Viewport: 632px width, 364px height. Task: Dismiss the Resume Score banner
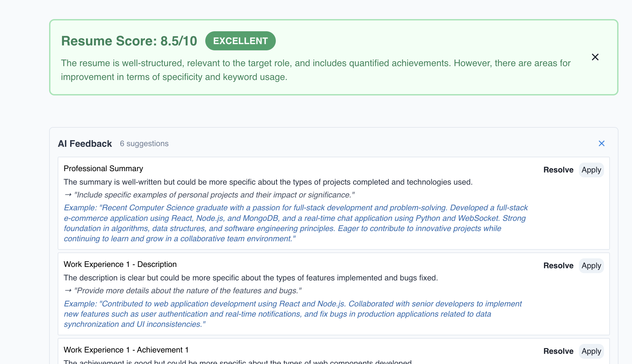tap(595, 57)
